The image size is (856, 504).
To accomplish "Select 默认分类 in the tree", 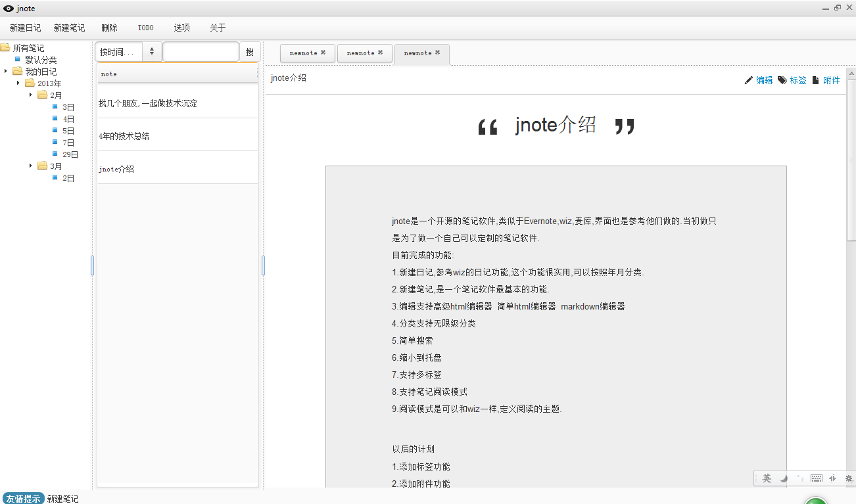I will (41, 60).
